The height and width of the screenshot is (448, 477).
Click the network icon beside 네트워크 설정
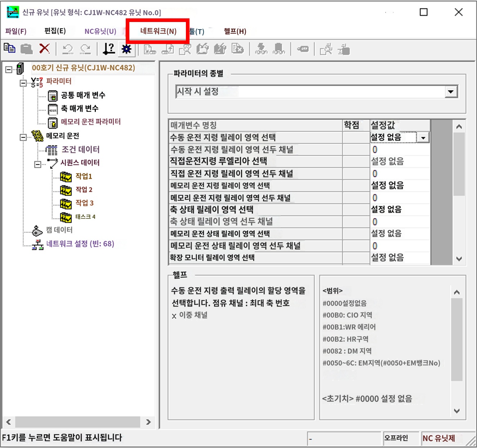click(x=37, y=245)
